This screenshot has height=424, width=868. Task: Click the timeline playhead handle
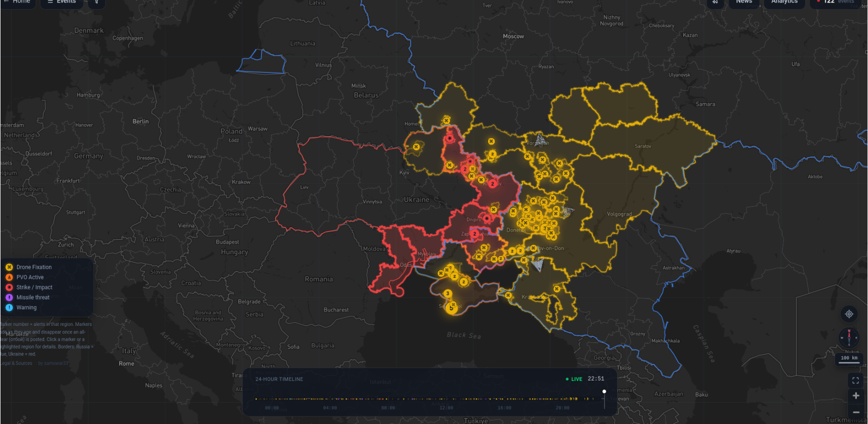click(x=604, y=391)
